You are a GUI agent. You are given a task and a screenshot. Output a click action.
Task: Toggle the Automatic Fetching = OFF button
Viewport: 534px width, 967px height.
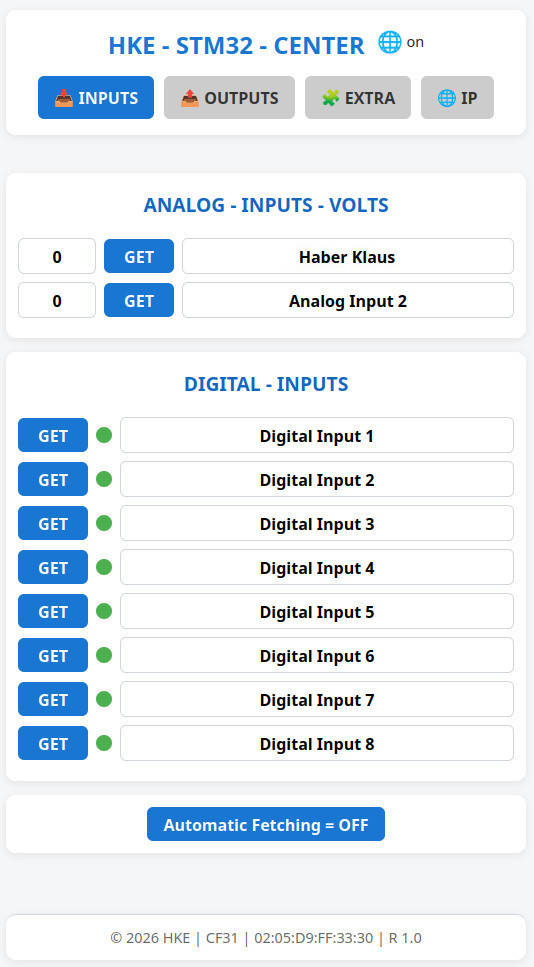click(266, 824)
